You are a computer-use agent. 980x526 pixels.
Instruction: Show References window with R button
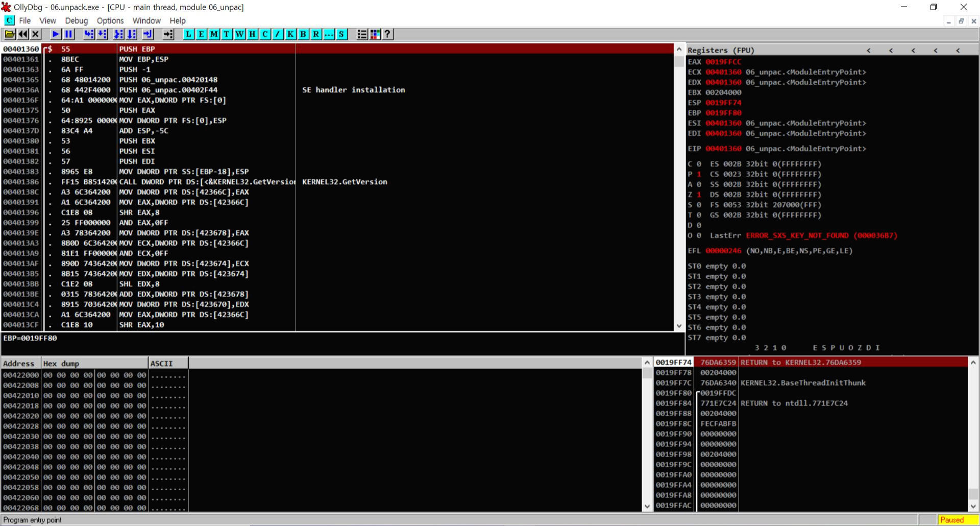316,34
